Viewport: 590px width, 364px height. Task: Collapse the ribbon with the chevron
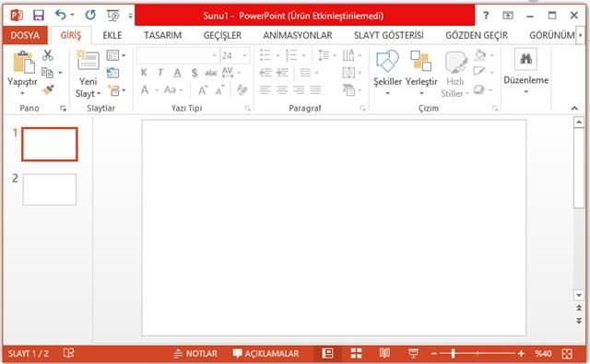pyautogui.click(x=574, y=109)
